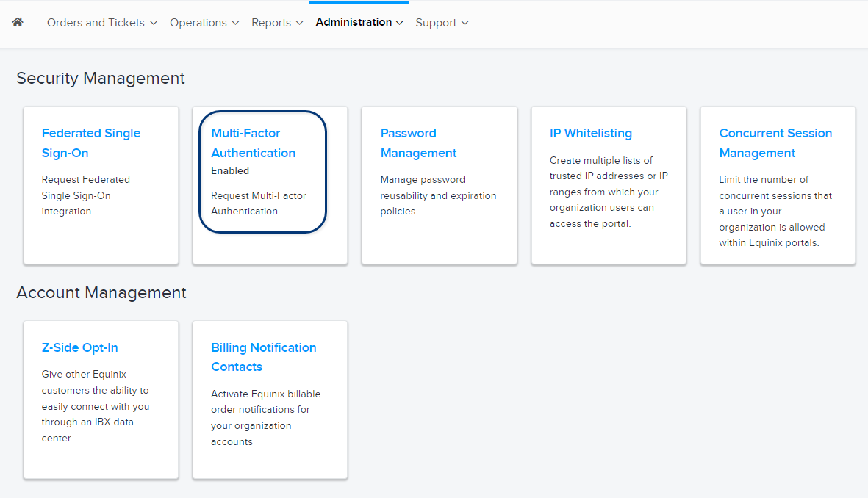Click the IP Whitelisting card description

click(609, 192)
